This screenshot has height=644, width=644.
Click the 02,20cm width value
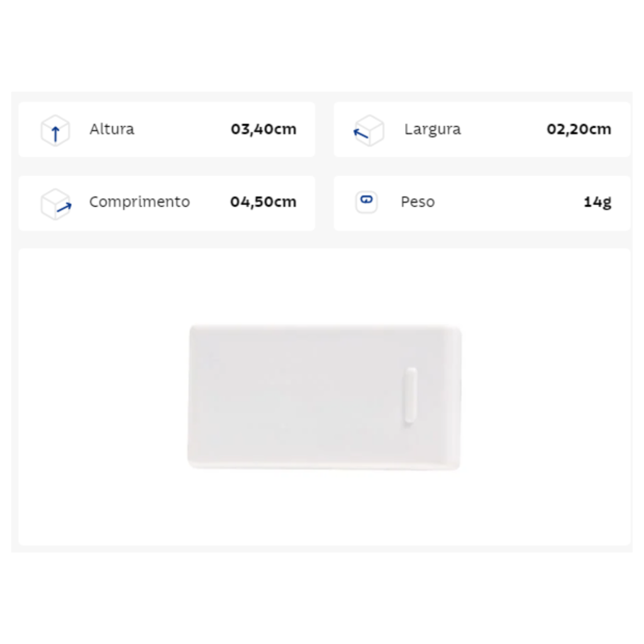point(579,129)
